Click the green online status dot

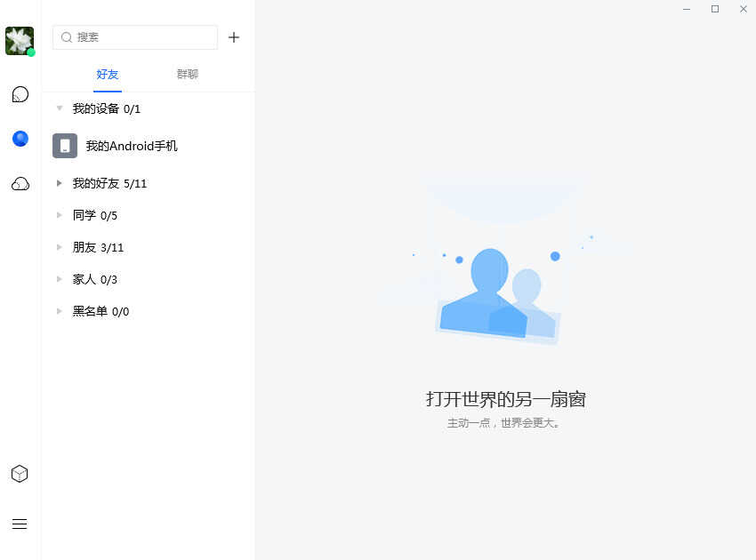[x=31, y=52]
